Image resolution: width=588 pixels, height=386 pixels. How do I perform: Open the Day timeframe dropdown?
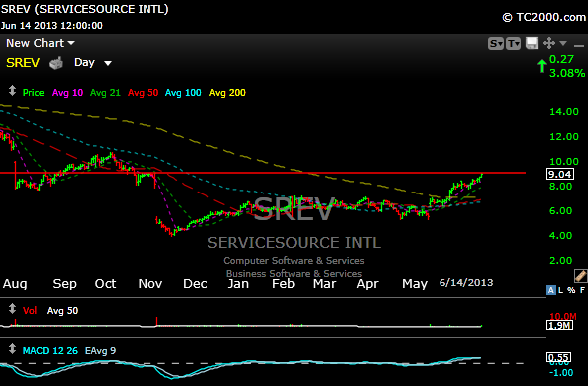(x=93, y=62)
